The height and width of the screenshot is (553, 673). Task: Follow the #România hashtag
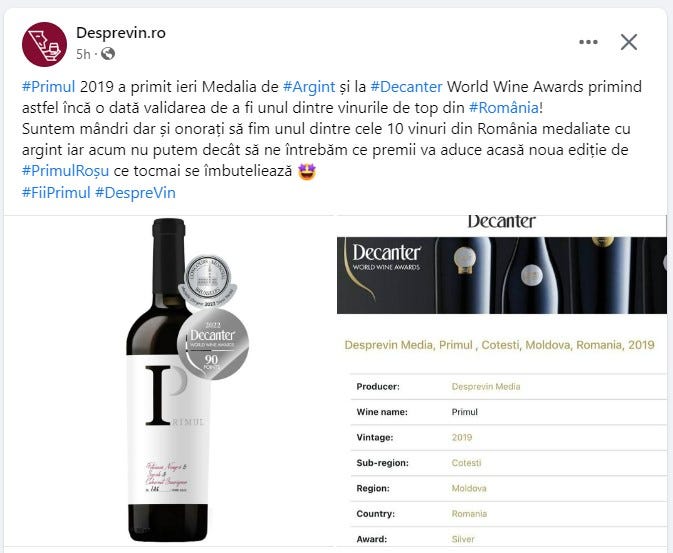(504, 107)
